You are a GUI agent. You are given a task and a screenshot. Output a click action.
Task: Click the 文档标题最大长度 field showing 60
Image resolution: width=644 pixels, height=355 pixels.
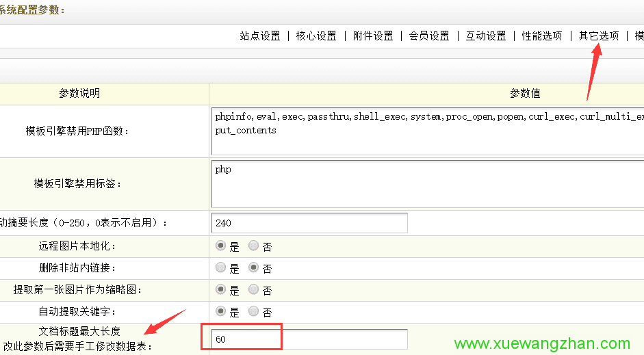tap(309, 340)
